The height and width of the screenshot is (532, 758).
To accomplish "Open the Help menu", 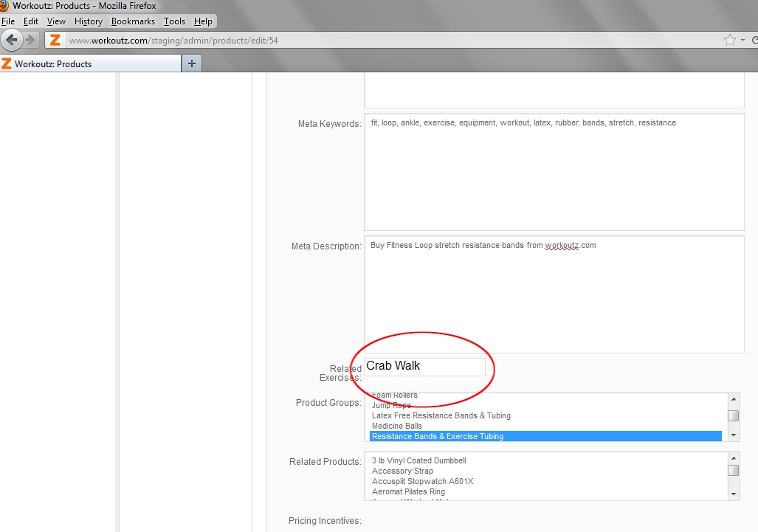I will click(203, 21).
